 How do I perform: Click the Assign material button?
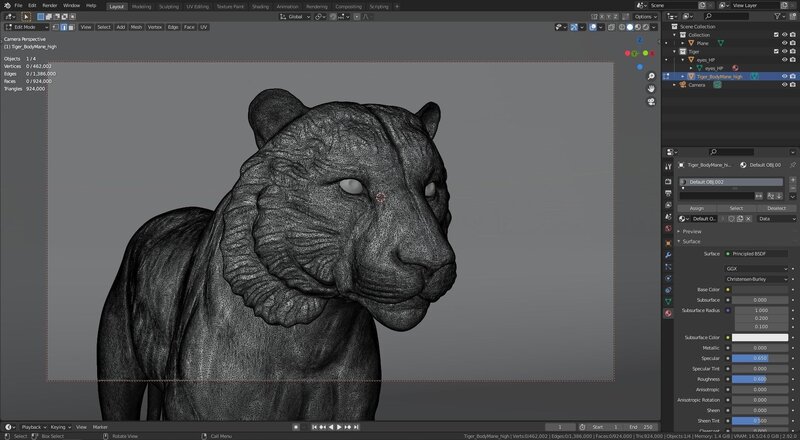tap(697, 208)
